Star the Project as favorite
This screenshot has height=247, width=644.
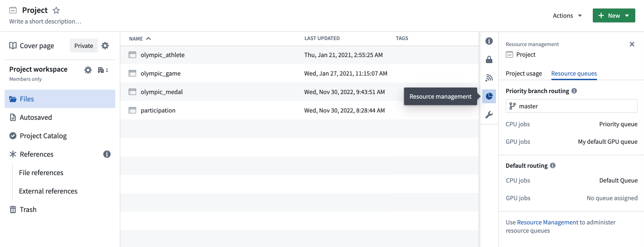pyautogui.click(x=56, y=10)
